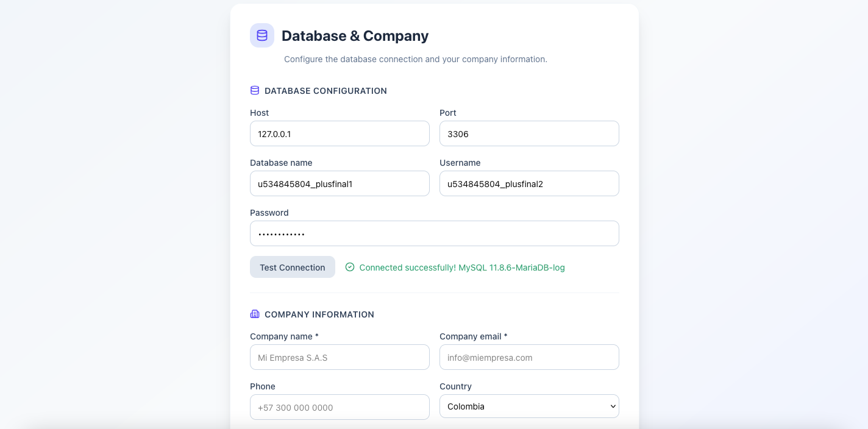Click the Company Information building icon

tap(255, 314)
